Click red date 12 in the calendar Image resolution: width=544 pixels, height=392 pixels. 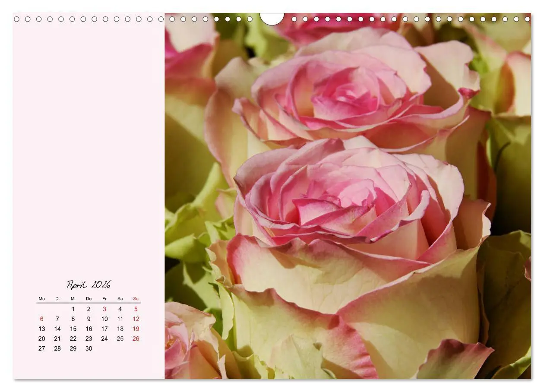click(x=136, y=319)
